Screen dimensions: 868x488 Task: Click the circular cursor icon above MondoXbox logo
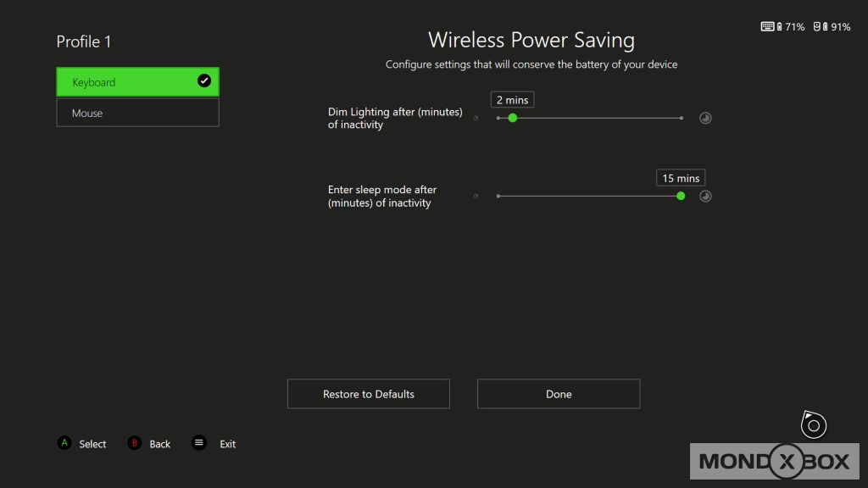click(x=813, y=424)
